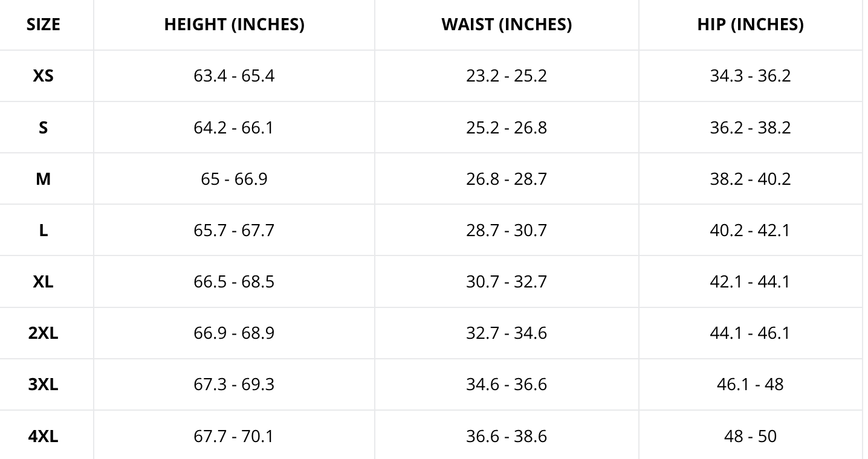Image resolution: width=868 pixels, height=459 pixels.
Task: Select the L size row label
Action: 44,230
